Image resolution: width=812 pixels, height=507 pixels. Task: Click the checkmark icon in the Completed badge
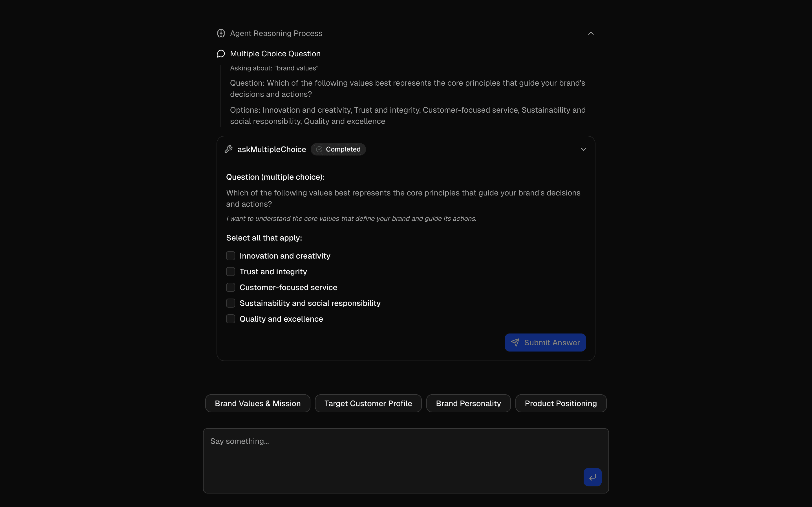[319, 149]
